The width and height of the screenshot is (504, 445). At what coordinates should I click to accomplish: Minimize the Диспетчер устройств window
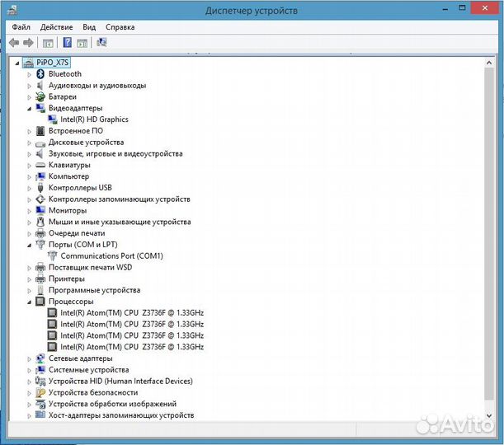pyautogui.click(x=445, y=8)
